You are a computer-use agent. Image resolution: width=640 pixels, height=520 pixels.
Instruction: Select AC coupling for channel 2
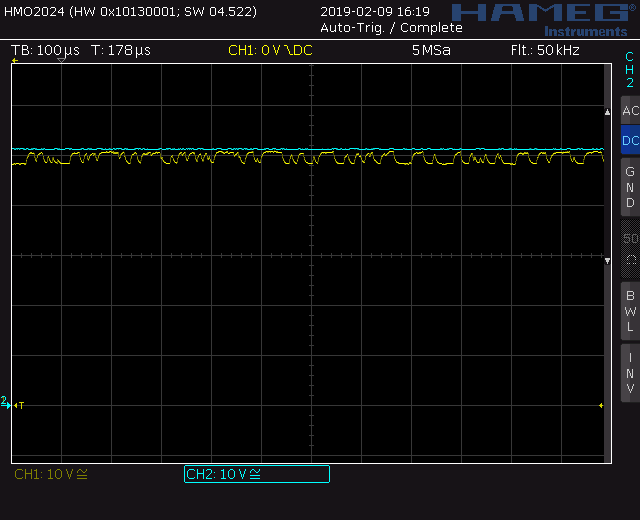click(630, 110)
